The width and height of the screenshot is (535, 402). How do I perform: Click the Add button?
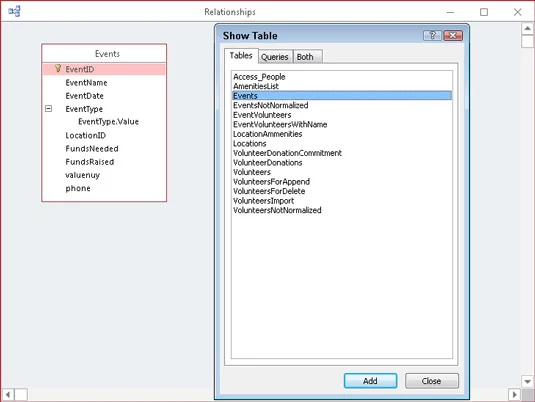tap(370, 381)
